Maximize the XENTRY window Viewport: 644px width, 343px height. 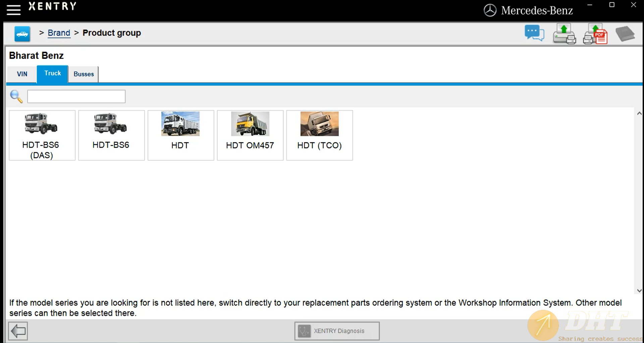coord(612,5)
